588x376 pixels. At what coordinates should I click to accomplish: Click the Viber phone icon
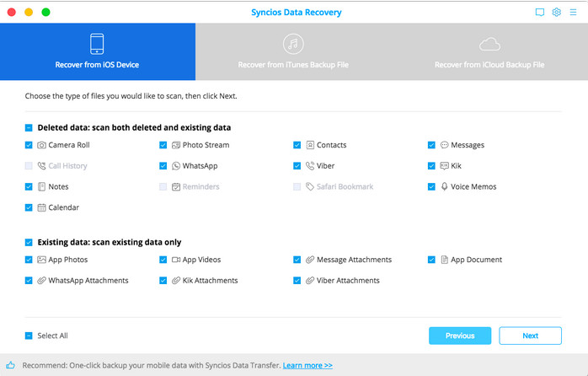click(x=310, y=166)
